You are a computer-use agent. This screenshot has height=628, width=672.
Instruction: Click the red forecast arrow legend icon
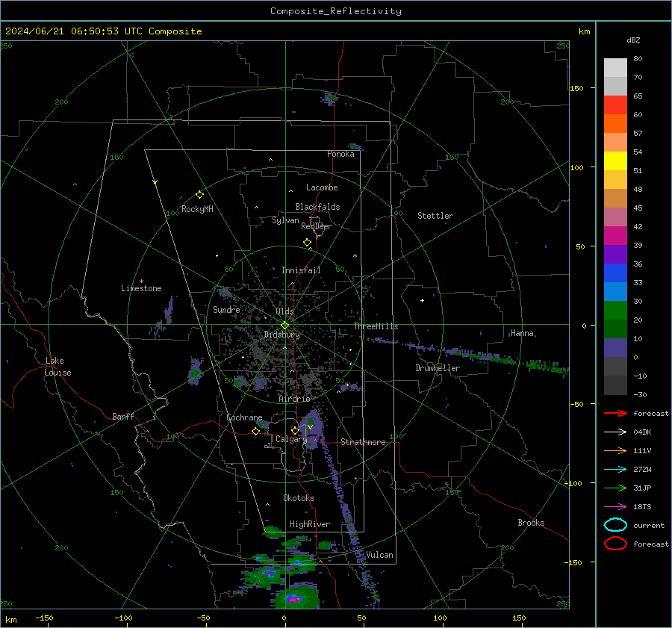point(615,413)
